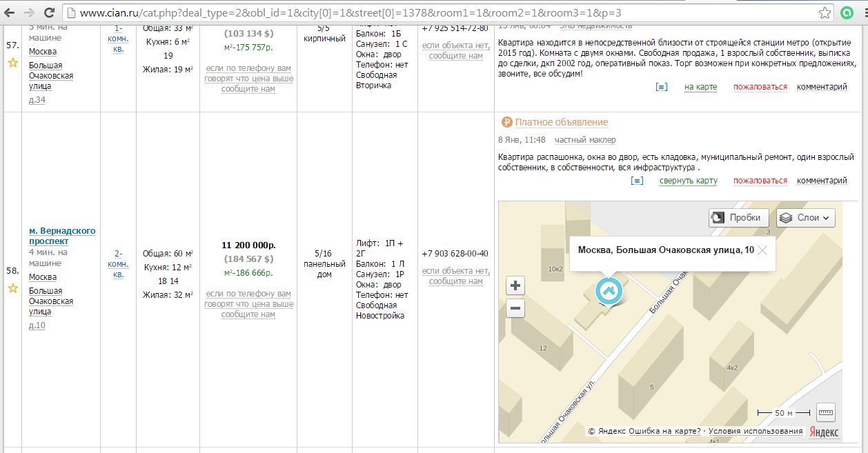Click the browser back arrow
The height and width of the screenshot is (453, 868).
(x=10, y=12)
